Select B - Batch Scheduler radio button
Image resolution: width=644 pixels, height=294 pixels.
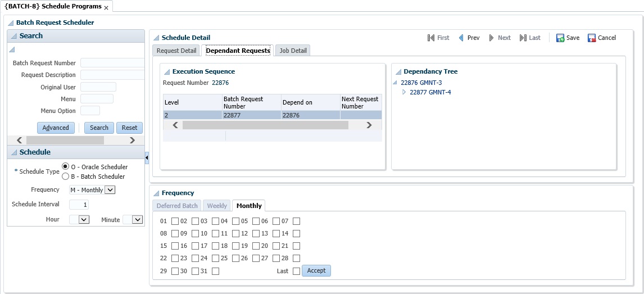(x=66, y=177)
